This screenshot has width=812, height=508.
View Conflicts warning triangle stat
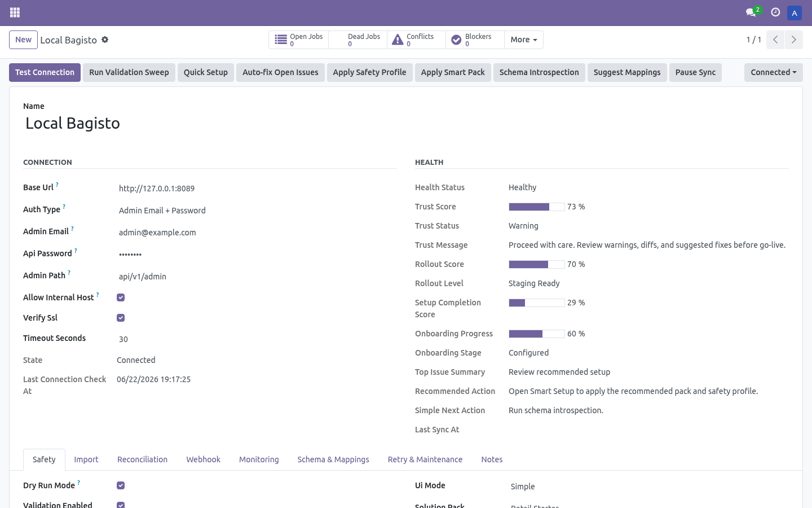pyautogui.click(x=398, y=40)
